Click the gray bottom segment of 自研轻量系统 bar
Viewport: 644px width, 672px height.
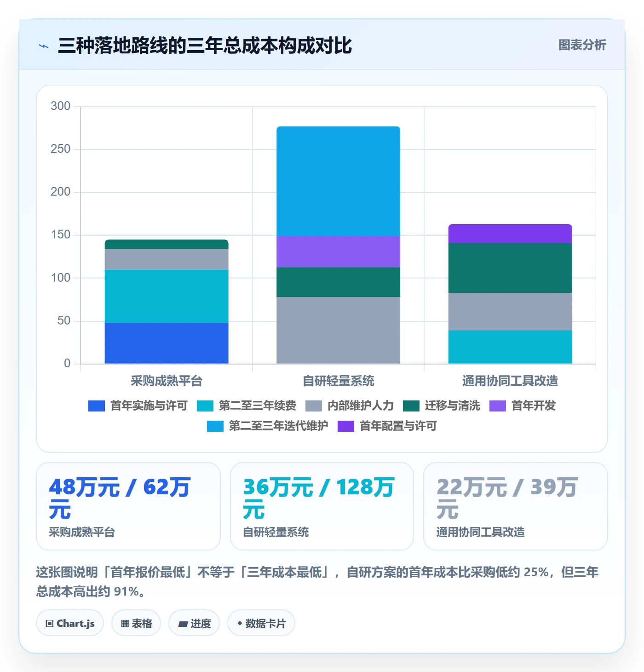pyautogui.click(x=338, y=330)
